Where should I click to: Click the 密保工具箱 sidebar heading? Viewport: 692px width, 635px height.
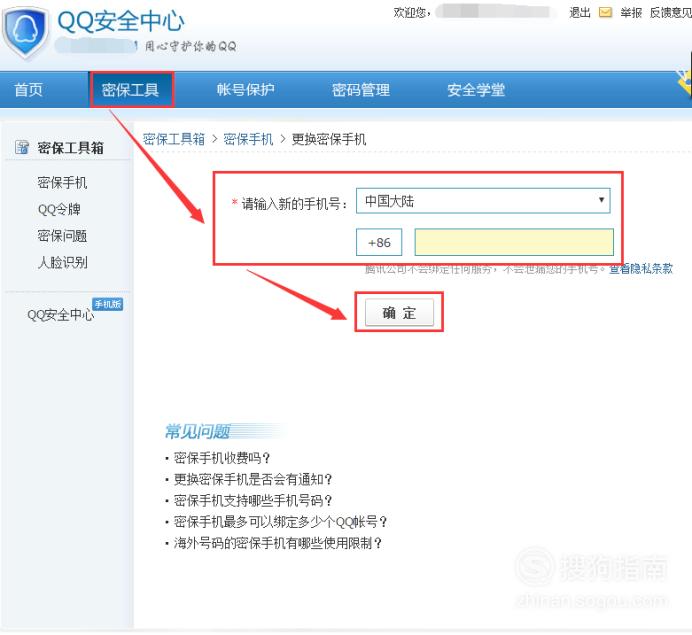pyautogui.click(x=71, y=148)
